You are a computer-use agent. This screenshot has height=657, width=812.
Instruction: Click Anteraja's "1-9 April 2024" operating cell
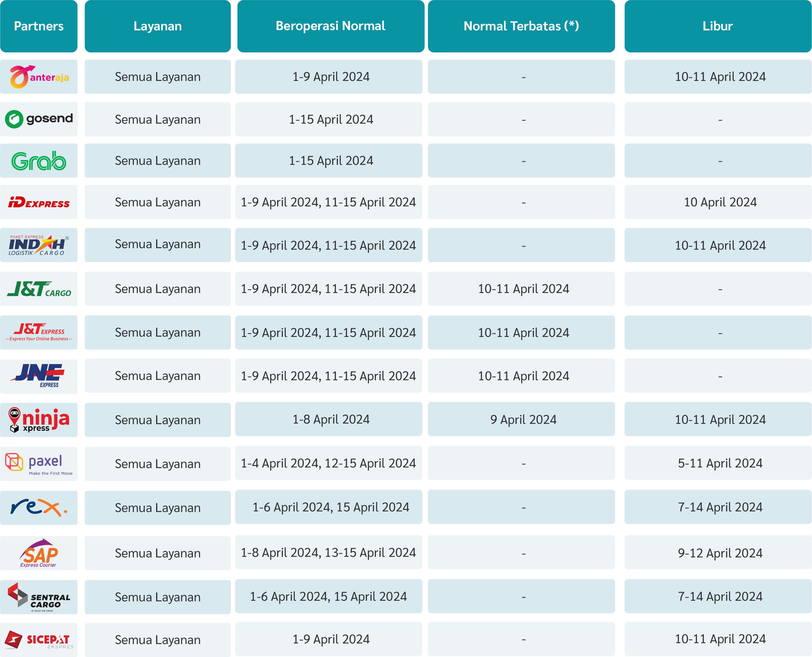pyautogui.click(x=329, y=77)
